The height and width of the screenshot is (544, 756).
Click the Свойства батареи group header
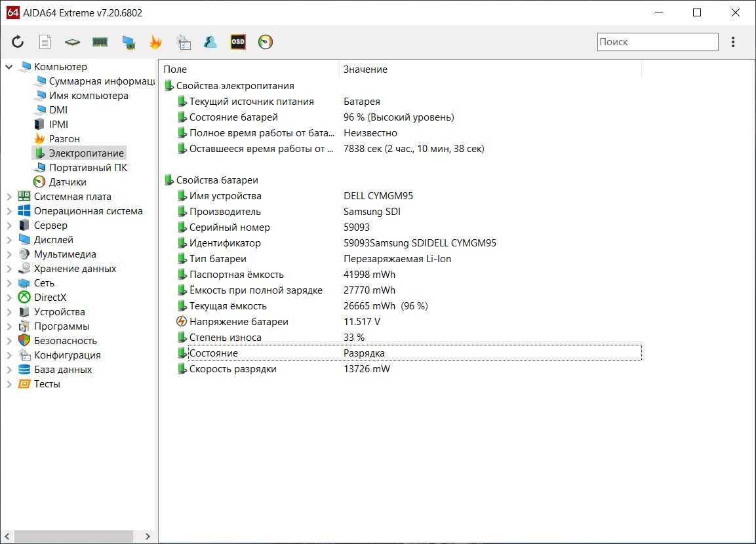pos(217,180)
